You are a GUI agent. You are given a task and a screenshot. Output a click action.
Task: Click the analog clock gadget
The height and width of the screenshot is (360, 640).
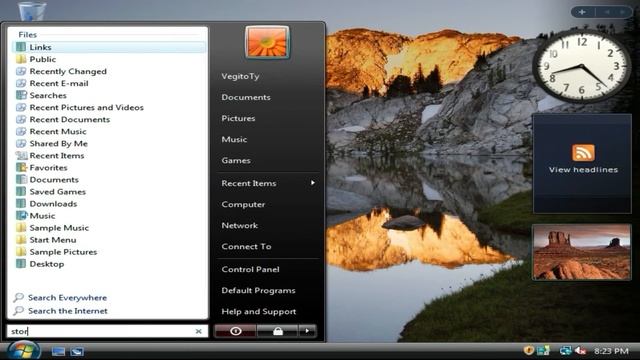pyautogui.click(x=582, y=66)
